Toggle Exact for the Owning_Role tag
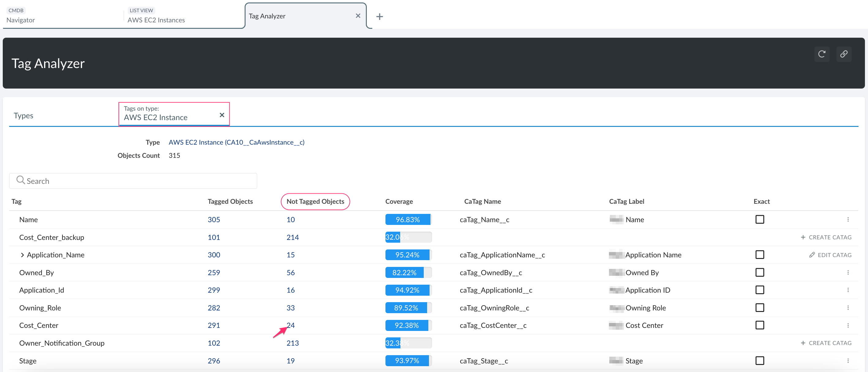The image size is (868, 372). tap(760, 307)
